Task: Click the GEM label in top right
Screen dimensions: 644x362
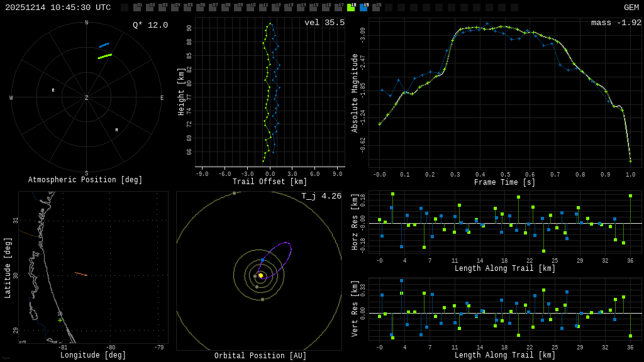Action: point(631,8)
